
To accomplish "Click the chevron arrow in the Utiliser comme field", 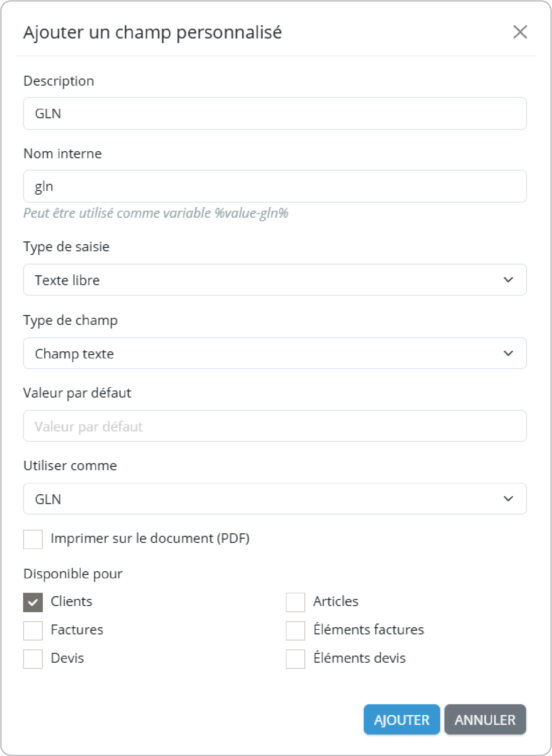I will pyautogui.click(x=508, y=499).
